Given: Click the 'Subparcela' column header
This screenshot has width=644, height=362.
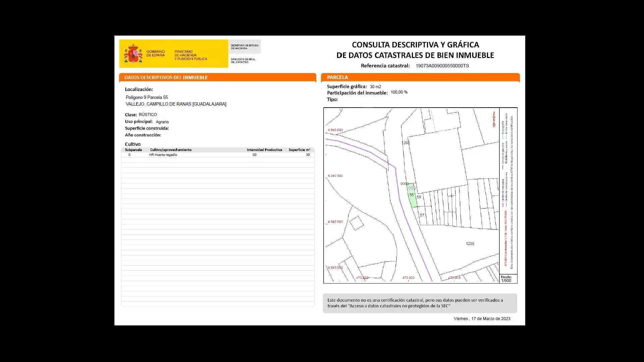Looking at the screenshot, I should pyautogui.click(x=133, y=150).
